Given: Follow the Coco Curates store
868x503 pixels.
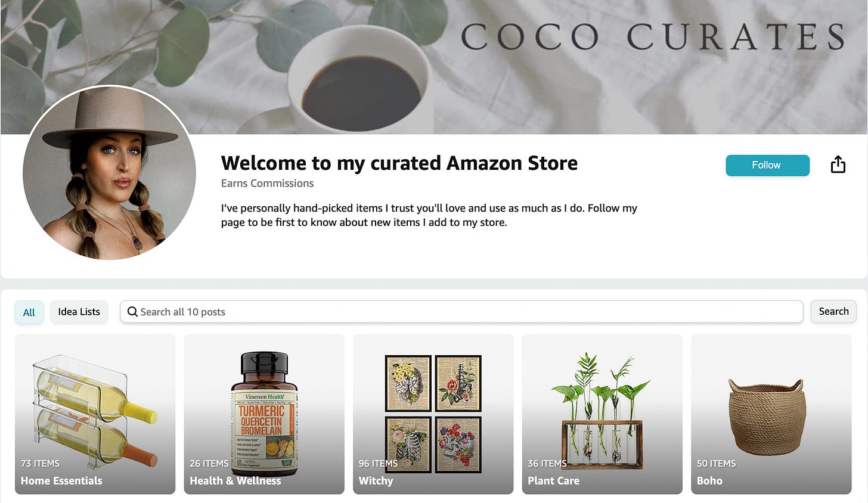Looking at the screenshot, I should pos(767,165).
